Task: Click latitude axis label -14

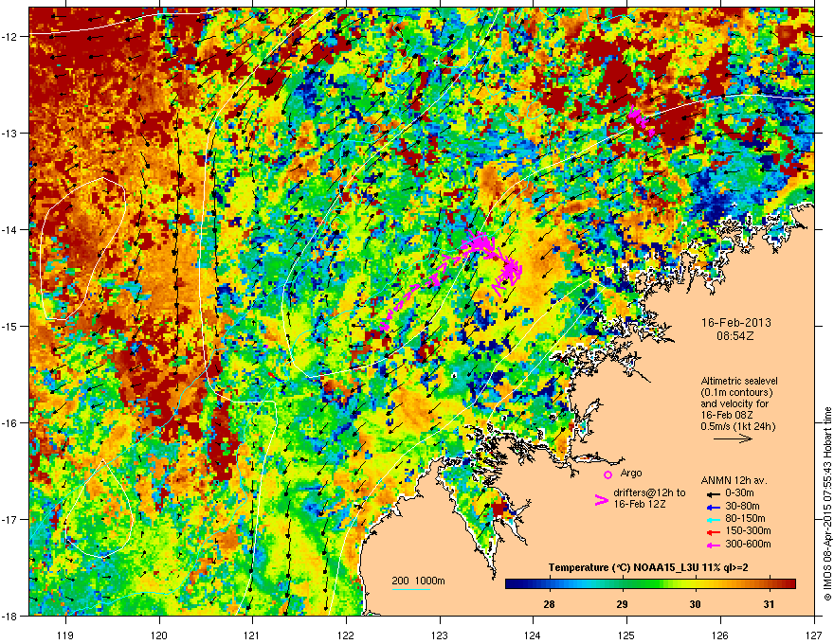Action: pyautogui.click(x=10, y=229)
